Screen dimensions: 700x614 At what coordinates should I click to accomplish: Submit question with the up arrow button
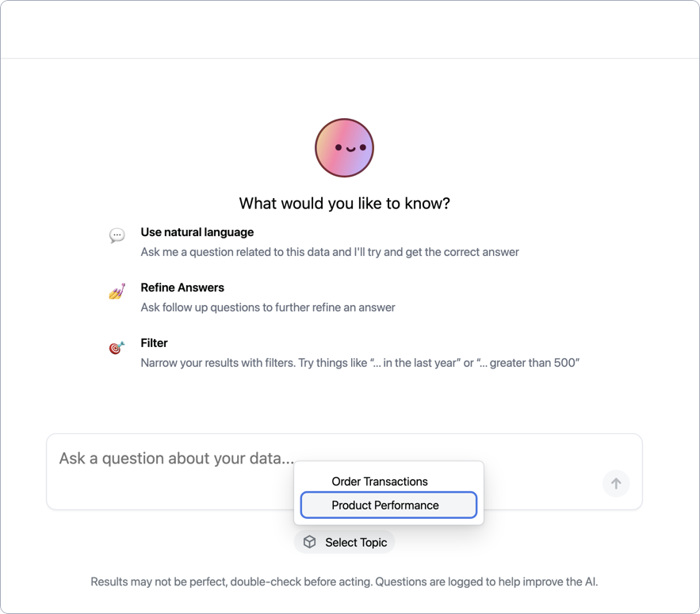616,483
